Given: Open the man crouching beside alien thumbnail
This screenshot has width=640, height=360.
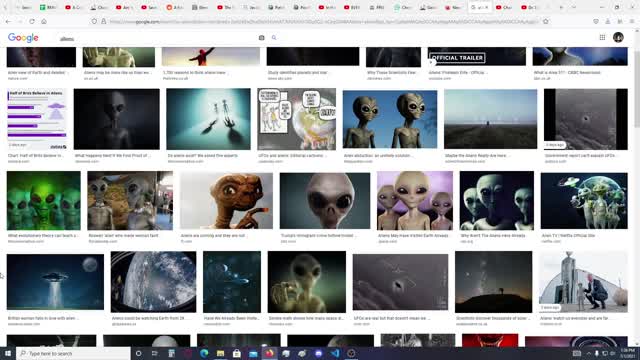Looking at the screenshot, I should [583, 282].
